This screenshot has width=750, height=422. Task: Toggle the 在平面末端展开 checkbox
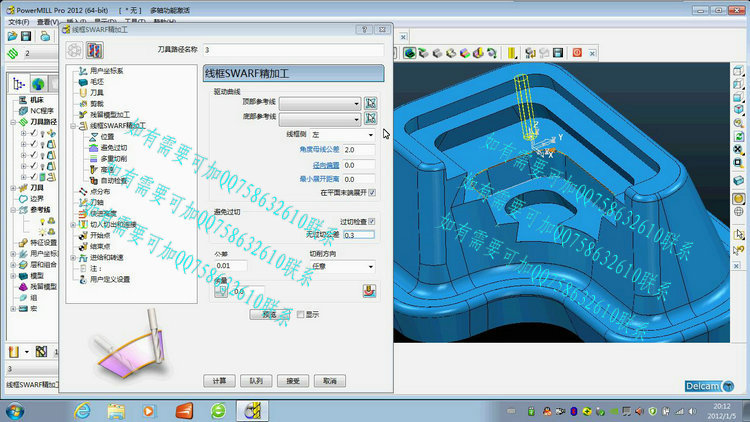(x=372, y=192)
